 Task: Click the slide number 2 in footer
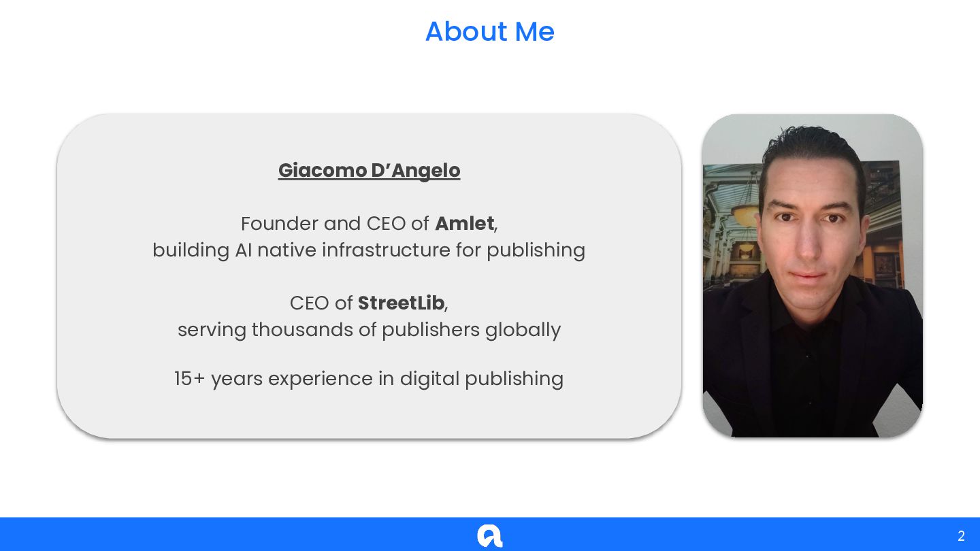pyautogui.click(x=961, y=536)
